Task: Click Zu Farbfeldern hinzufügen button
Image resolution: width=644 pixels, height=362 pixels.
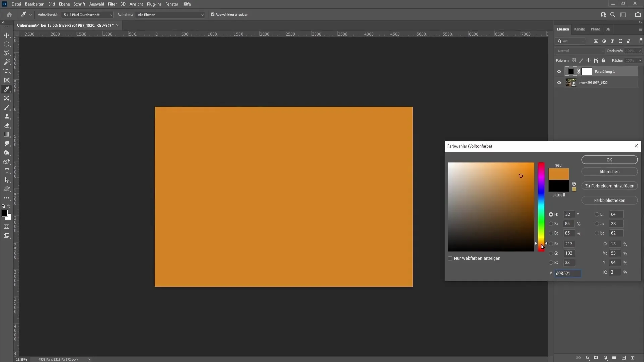Action: [609, 186]
